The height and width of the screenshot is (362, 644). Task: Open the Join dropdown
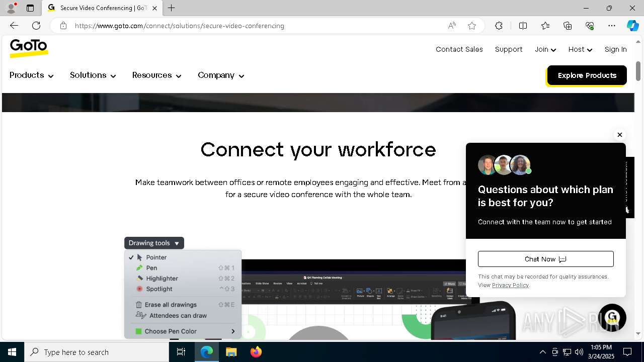545,49
